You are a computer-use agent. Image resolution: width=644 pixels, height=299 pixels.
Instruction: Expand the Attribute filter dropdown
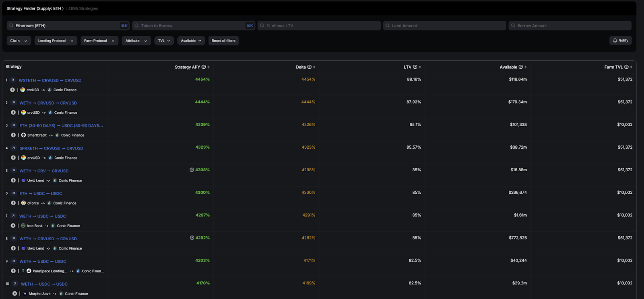136,41
